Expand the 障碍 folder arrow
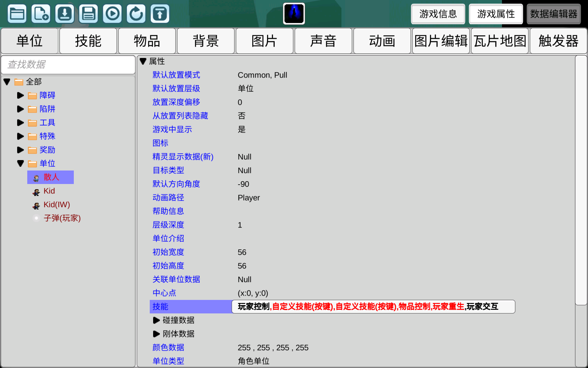The image size is (588, 368). pyautogui.click(x=21, y=95)
